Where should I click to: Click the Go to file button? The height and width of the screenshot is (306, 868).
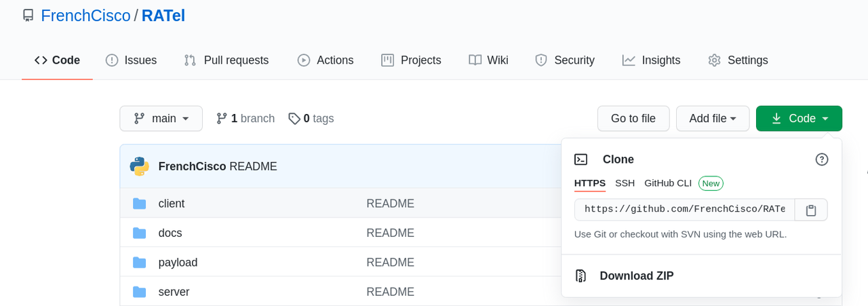(633, 119)
